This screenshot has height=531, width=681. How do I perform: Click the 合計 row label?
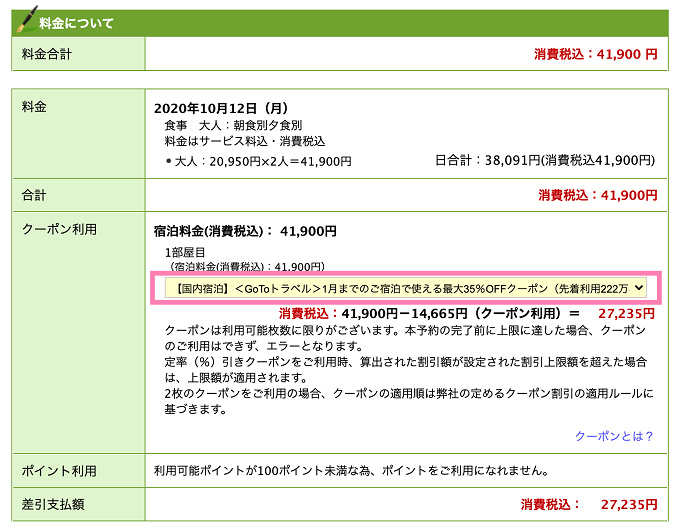(x=34, y=195)
